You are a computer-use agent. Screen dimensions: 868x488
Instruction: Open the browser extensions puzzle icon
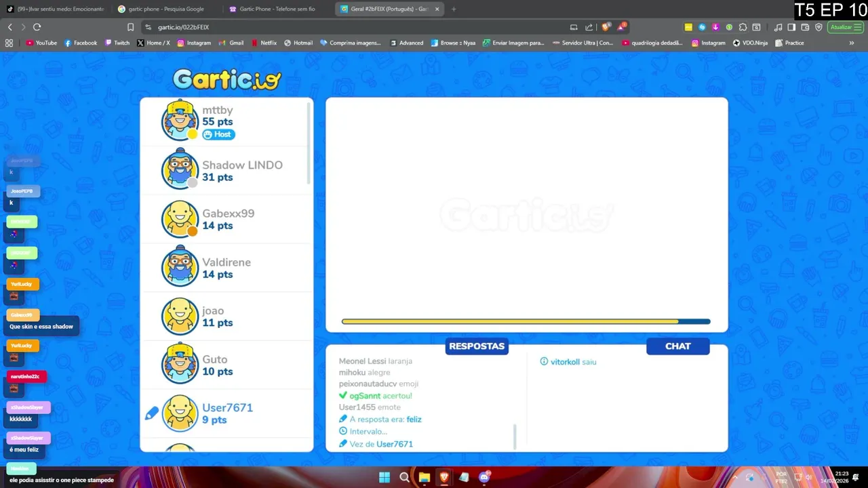tap(743, 27)
